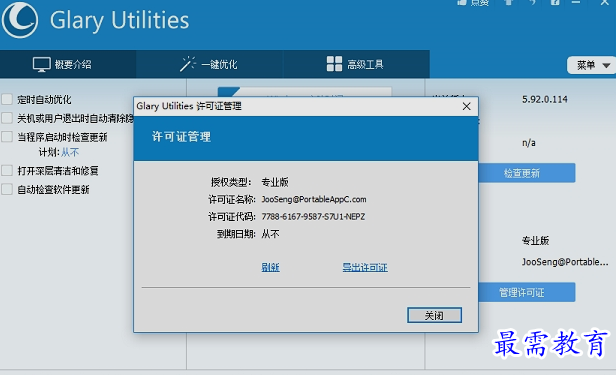Click the 许可证管理 header in the blue banner
Viewport: 616px width, 375px height.
(181, 137)
